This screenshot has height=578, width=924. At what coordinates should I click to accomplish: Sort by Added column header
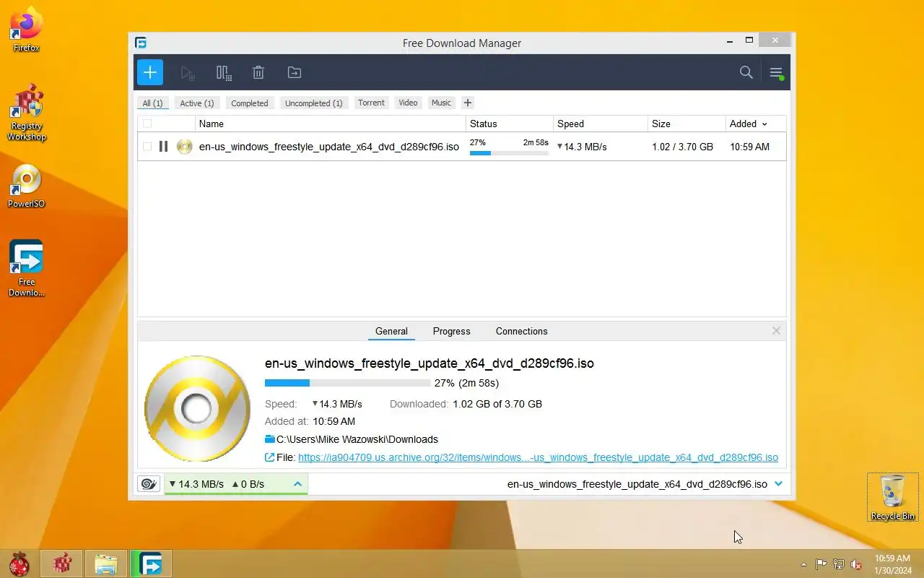tap(748, 124)
